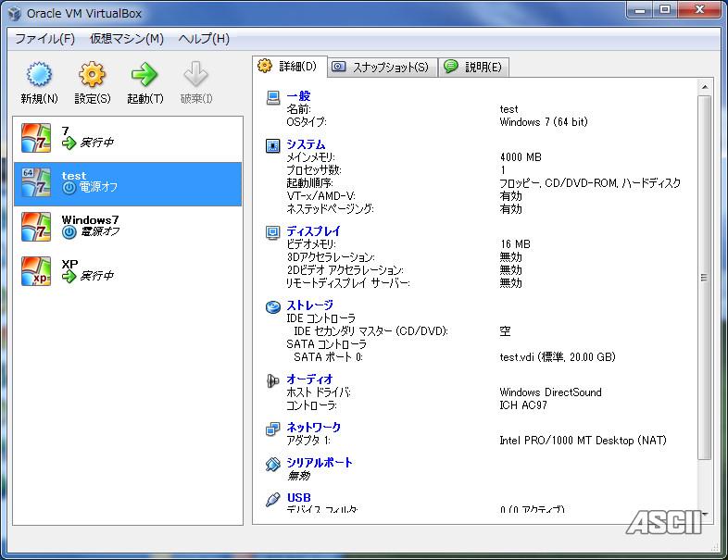Click the 16 MB video memory value
The image size is (728, 560).
[x=515, y=244]
